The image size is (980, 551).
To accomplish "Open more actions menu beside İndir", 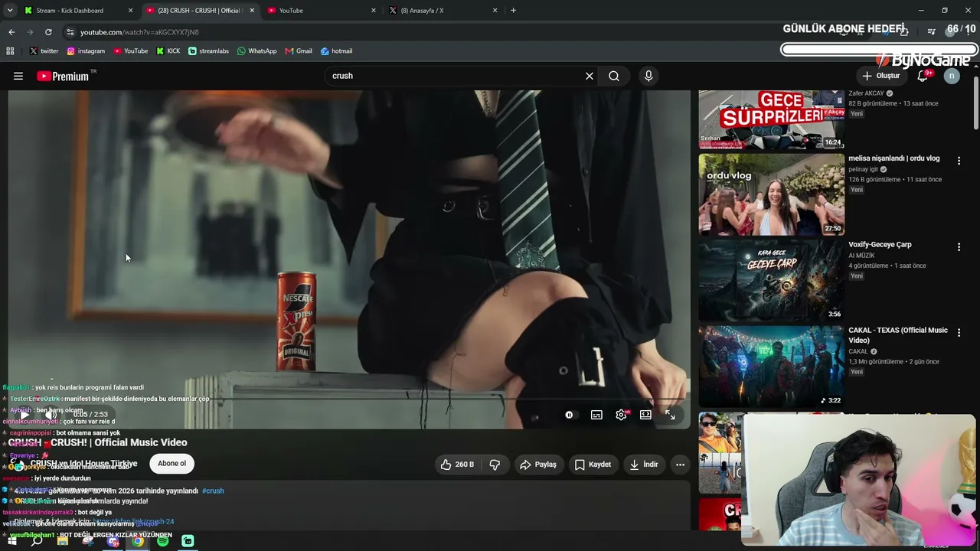I will (680, 465).
